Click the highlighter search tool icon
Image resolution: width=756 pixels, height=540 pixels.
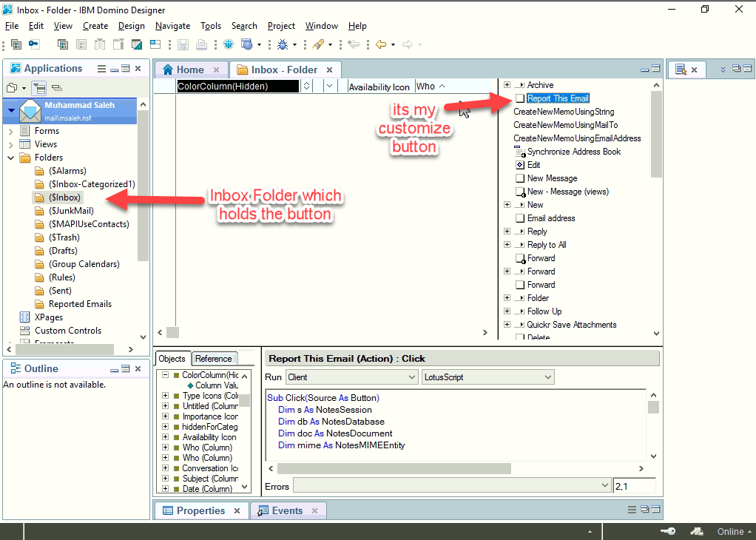[318, 44]
